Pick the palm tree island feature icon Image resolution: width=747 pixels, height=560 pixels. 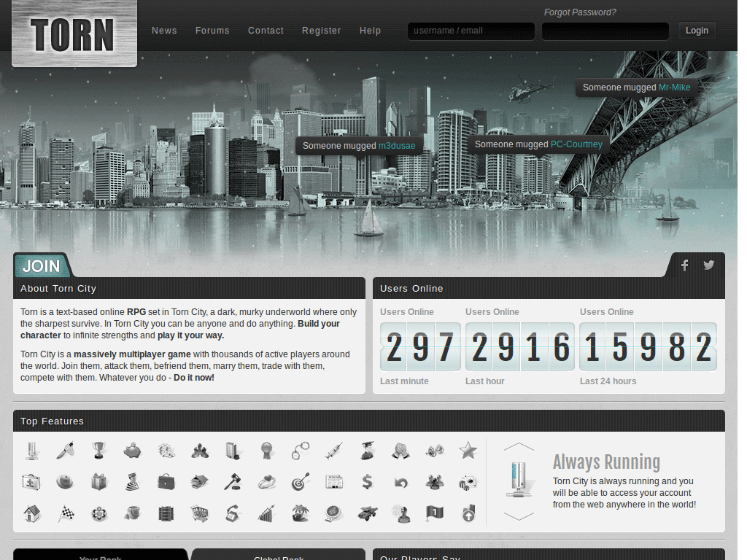pos(301,513)
